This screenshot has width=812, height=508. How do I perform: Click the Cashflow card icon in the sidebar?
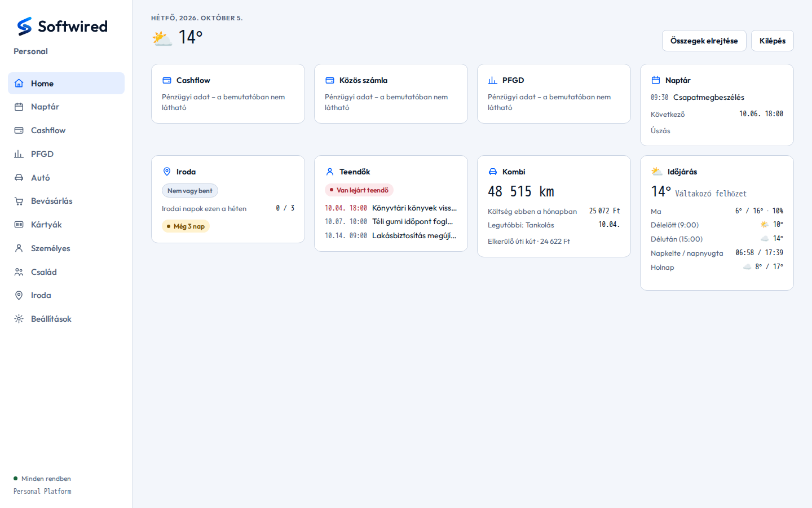pyautogui.click(x=19, y=130)
